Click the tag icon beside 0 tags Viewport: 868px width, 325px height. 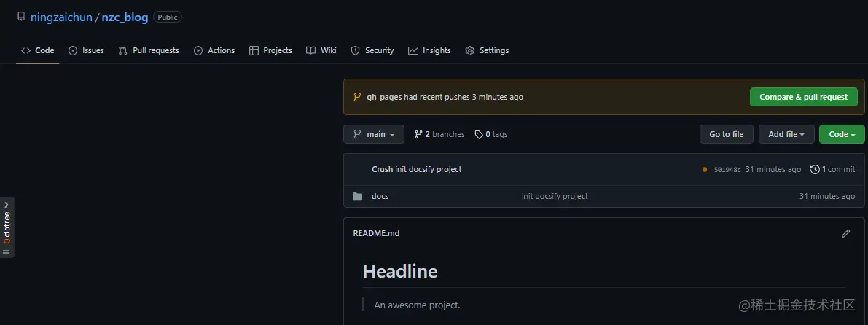pyautogui.click(x=479, y=134)
